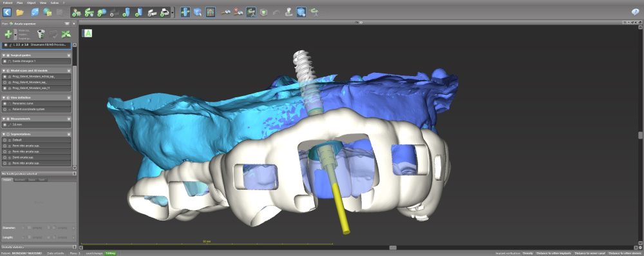Click the horizontal scrollbar thumb below viewport
Viewport: 644px width, 256px height.
(x=393, y=248)
